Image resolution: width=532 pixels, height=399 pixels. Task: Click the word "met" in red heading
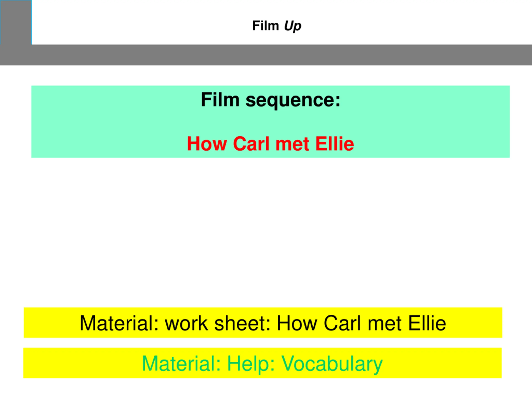point(292,144)
